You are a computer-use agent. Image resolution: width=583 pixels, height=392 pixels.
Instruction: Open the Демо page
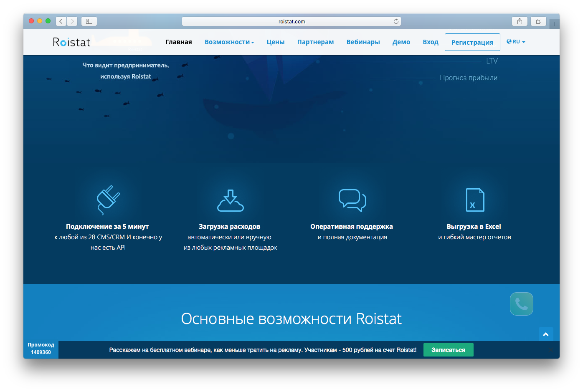point(401,42)
